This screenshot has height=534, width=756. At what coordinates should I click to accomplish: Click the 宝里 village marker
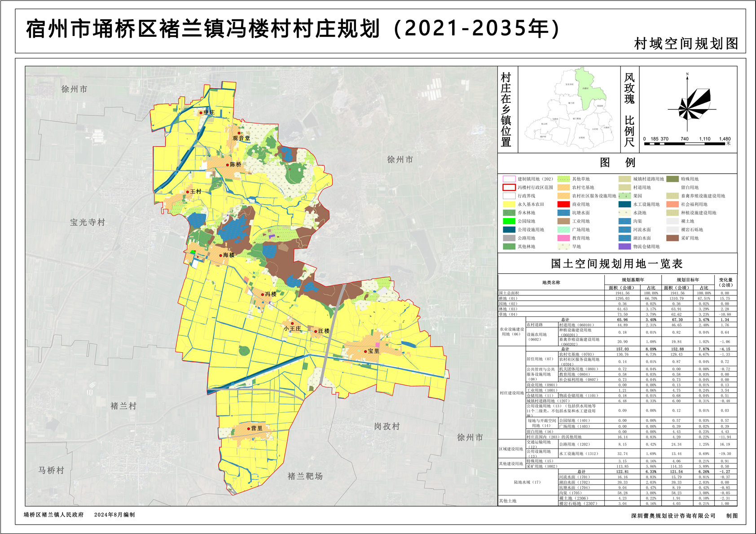(x=365, y=351)
